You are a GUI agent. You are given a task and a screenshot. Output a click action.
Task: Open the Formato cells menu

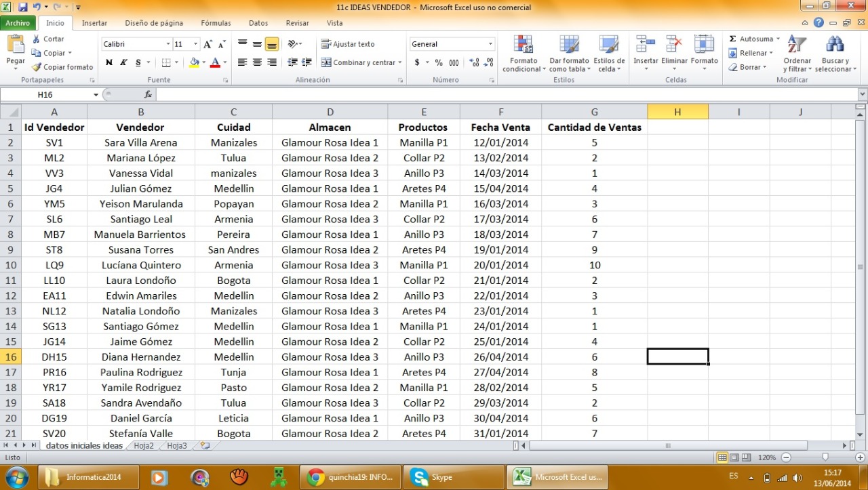pos(705,53)
